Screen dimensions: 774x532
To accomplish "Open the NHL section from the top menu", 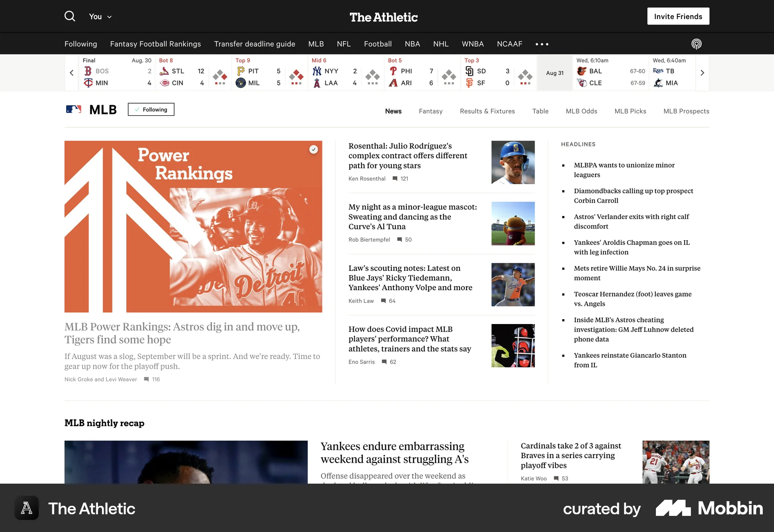I will (441, 44).
